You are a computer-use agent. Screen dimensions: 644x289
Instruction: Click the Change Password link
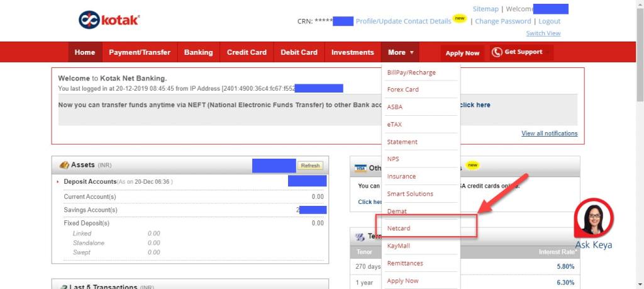coord(503,21)
